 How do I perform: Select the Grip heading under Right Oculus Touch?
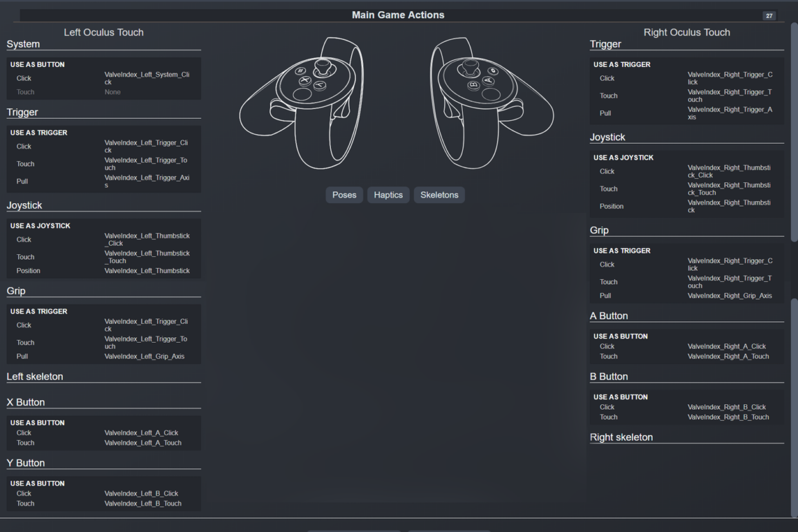coord(600,231)
